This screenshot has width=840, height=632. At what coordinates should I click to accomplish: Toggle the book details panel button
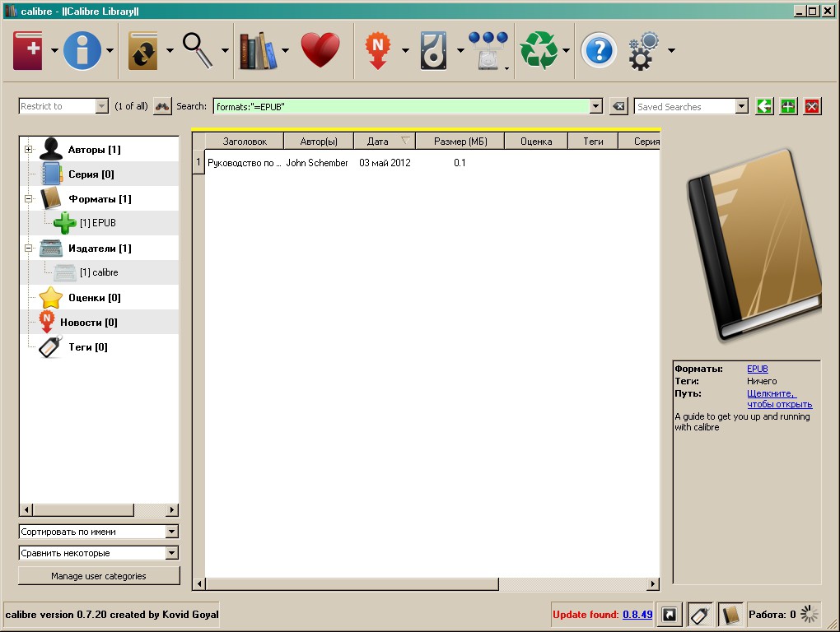[730, 615]
